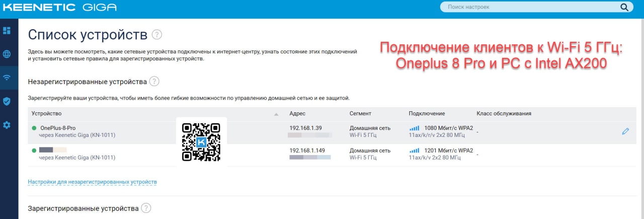644x219 pixels.
Task: Click Домашняя сеть in the 192.168.1.39 row
Action: [370, 128]
